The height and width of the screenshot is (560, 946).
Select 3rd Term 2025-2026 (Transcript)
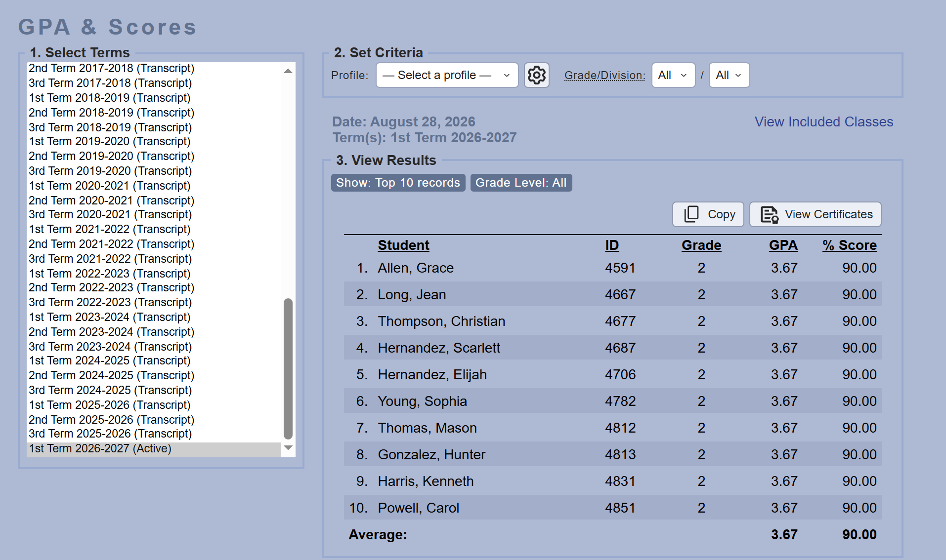click(154, 434)
